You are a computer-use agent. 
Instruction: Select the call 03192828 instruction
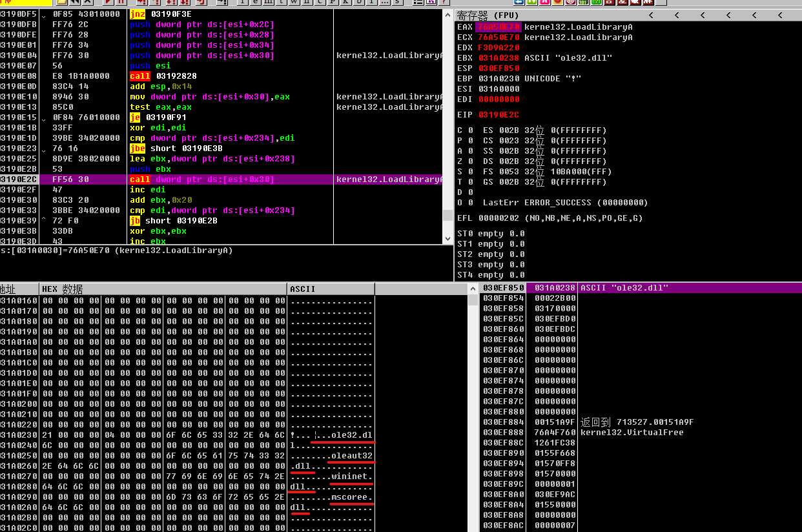pyautogui.click(x=163, y=76)
